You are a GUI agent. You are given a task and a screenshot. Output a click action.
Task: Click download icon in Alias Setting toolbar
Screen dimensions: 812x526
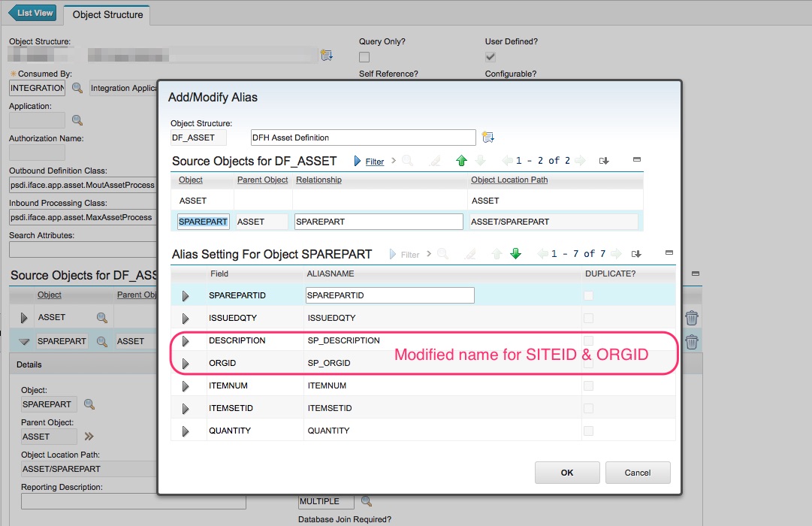(636, 254)
